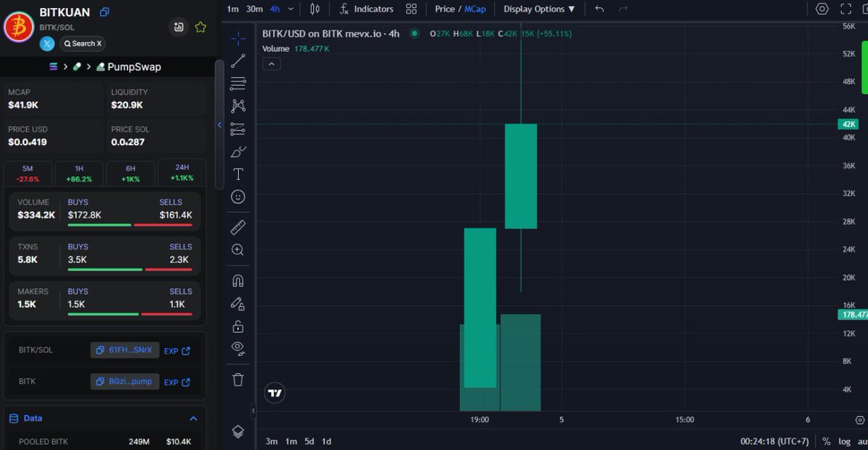
Task: Open the emoji icons tool
Action: [238, 197]
